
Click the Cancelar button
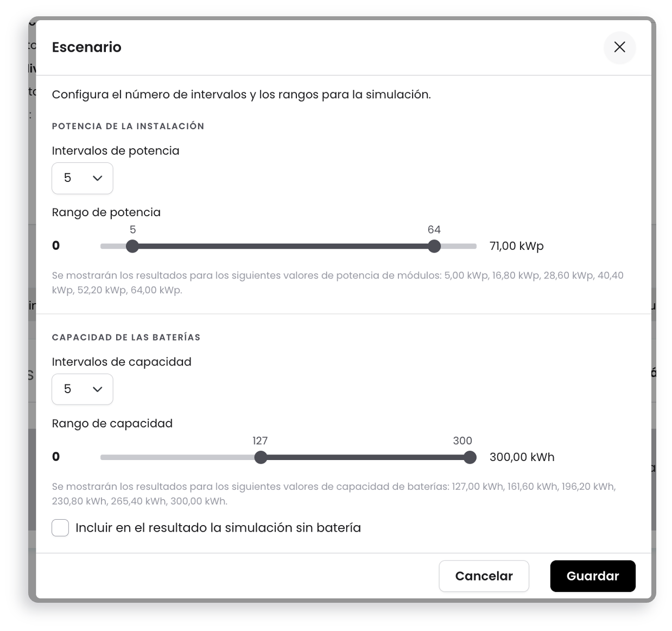coord(484,576)
